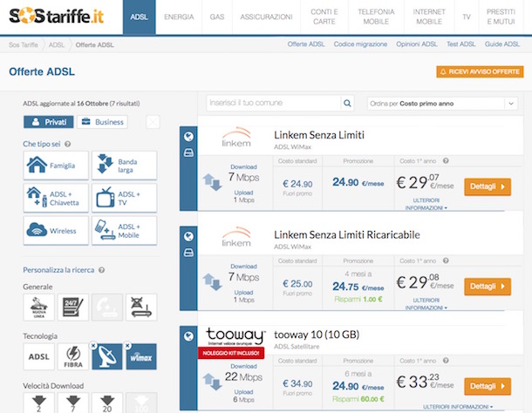Screen dimensions: 532x413
Task: Click the tooway logo thumbnail
Action: coord(235,336)
